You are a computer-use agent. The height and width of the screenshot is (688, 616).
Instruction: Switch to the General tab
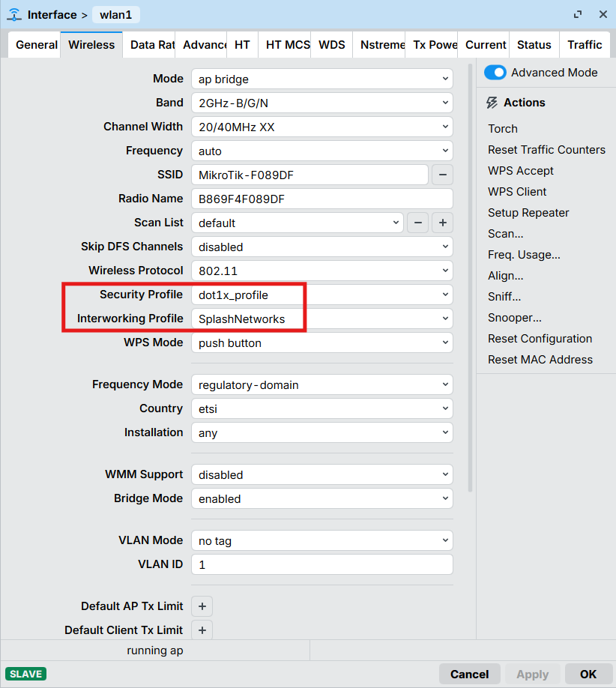coord(36,45)
